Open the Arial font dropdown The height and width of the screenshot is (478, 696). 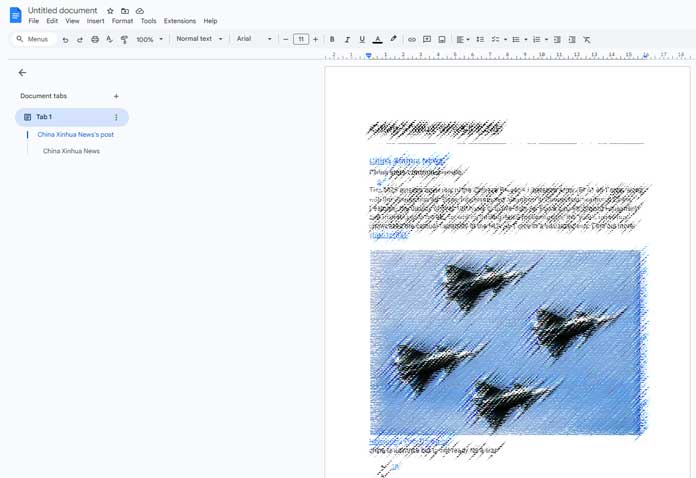pyautogui.click(x=254, y=39)
